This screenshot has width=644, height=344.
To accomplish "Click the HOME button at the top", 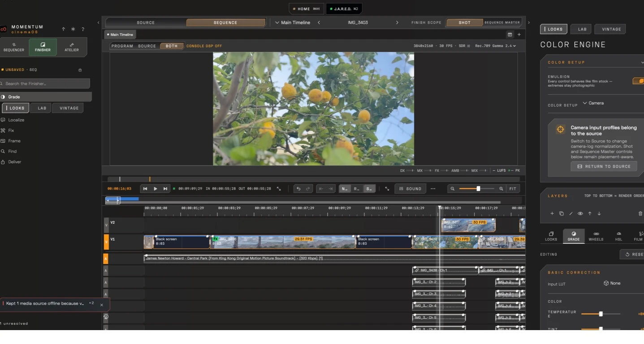I will [x=306, y=9].
